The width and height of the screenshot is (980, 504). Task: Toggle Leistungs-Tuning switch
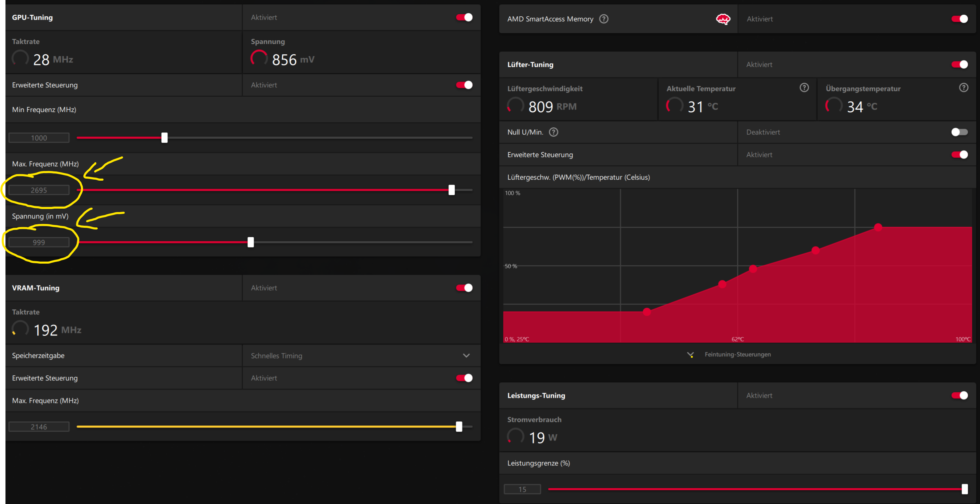[959, 395]
